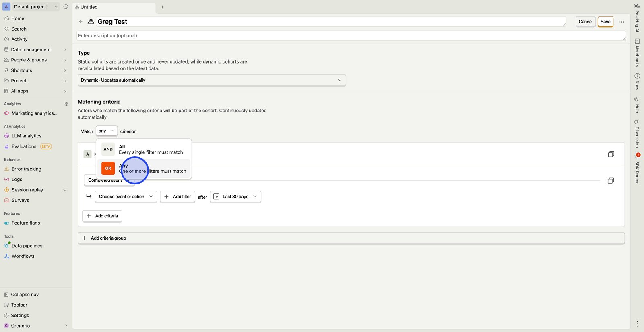The width and height of the screenshot is (644, 332).
Task: Open the cohort Type dropdown
Action: click(x=211, y=80)
